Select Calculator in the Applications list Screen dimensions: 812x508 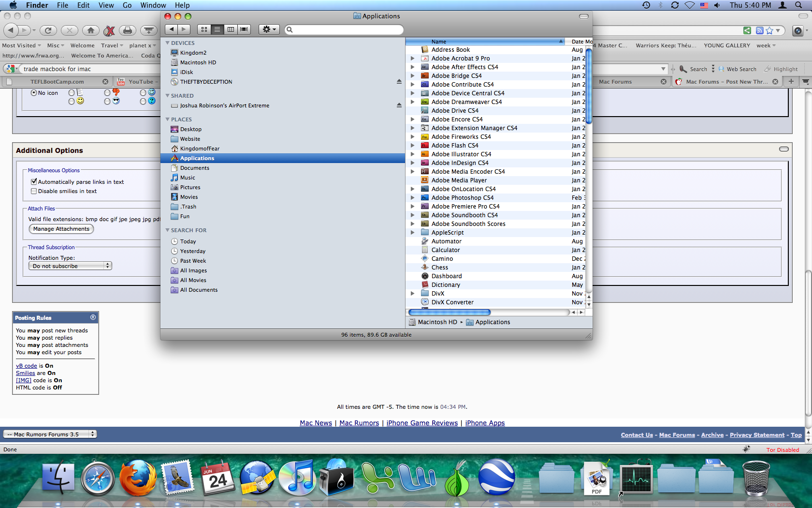pos(496,250)
